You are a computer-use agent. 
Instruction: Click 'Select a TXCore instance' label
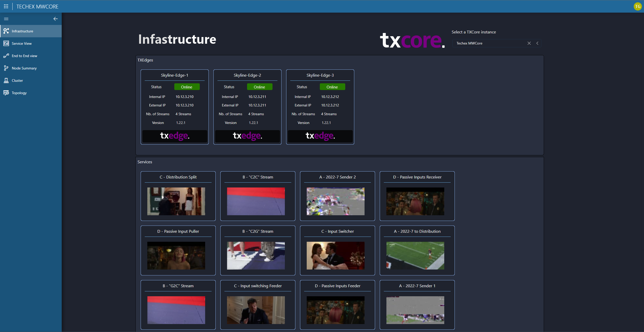tap(474, 32)
